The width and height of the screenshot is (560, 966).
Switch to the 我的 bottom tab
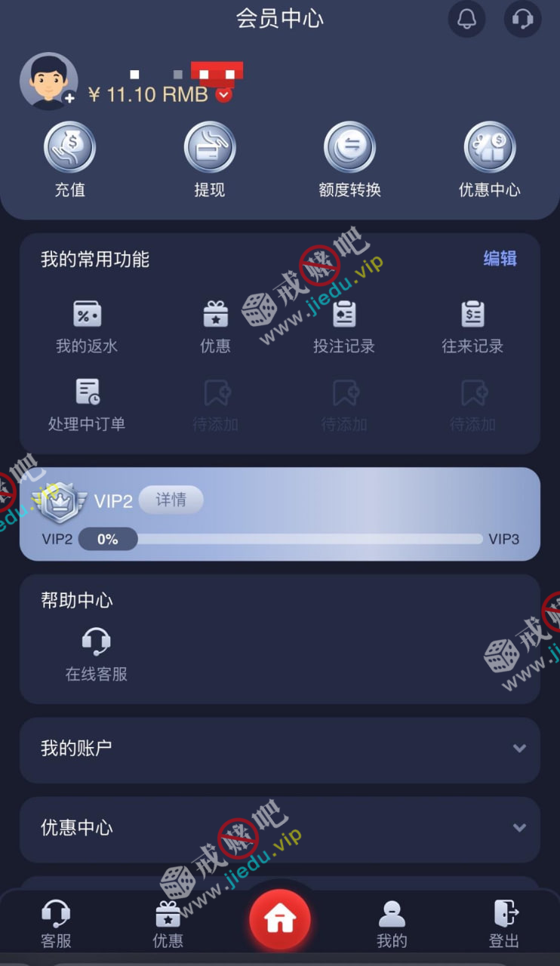[x=392, y=924]
